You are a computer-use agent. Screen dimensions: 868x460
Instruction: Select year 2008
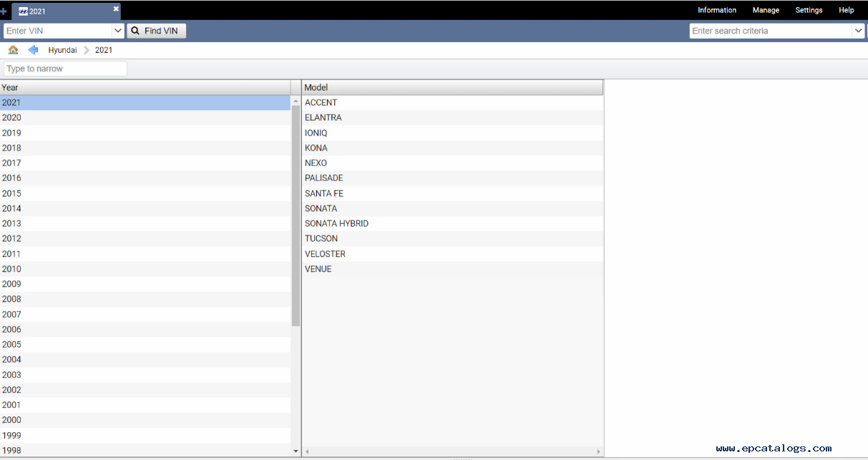[x=145, y=299]
